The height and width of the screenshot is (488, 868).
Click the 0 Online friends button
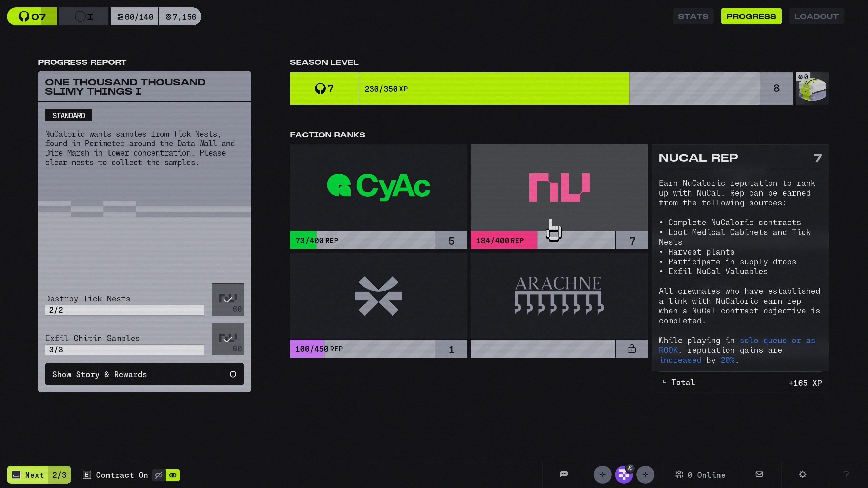tap(701, 475)
